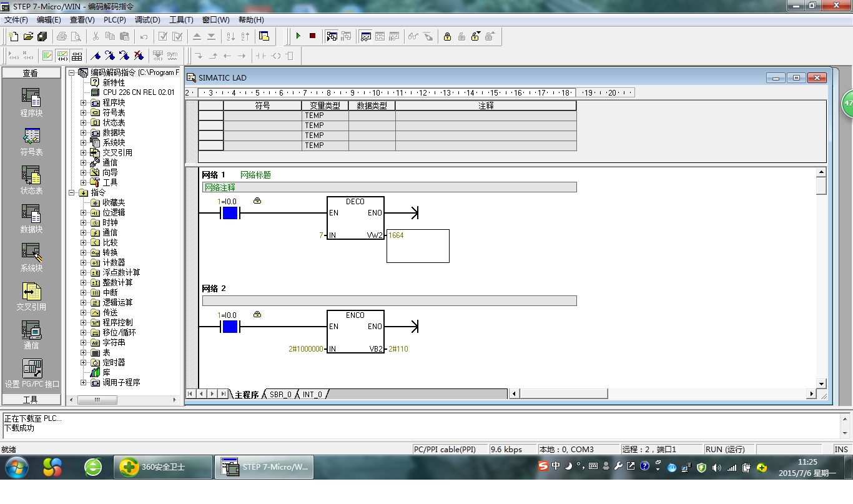Click Single Read glasses icon
Screen dimensions: 853x504
tap(413, 37)
